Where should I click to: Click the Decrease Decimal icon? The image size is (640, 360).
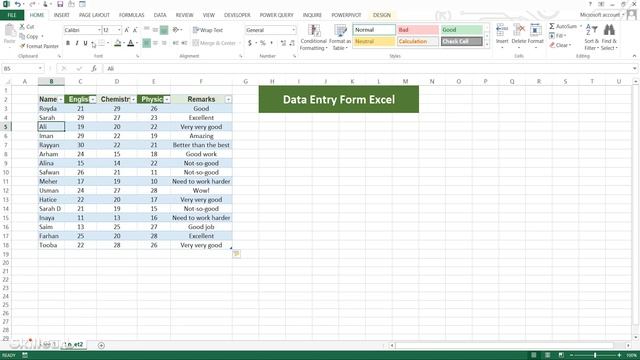292,43
